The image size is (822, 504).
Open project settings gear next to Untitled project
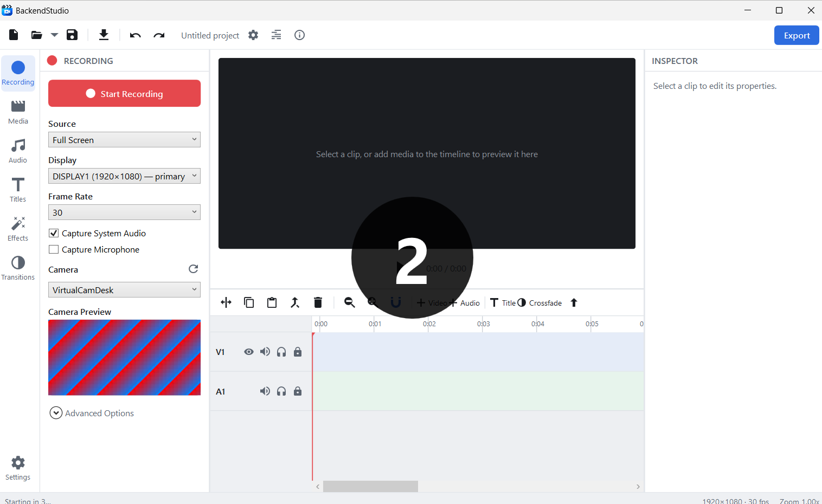(x=253, y=35)
